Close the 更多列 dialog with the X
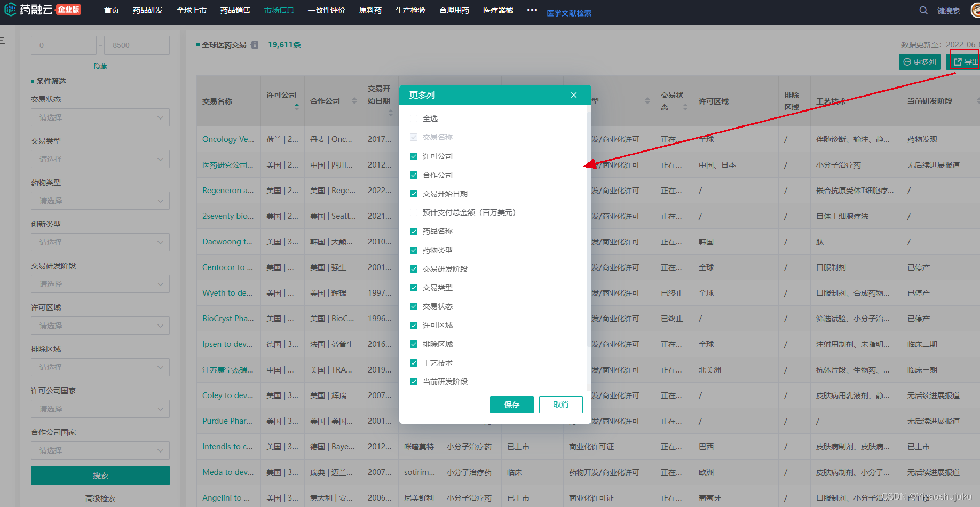Viewport: 980px width, 507px height. (x=573, y=95)
